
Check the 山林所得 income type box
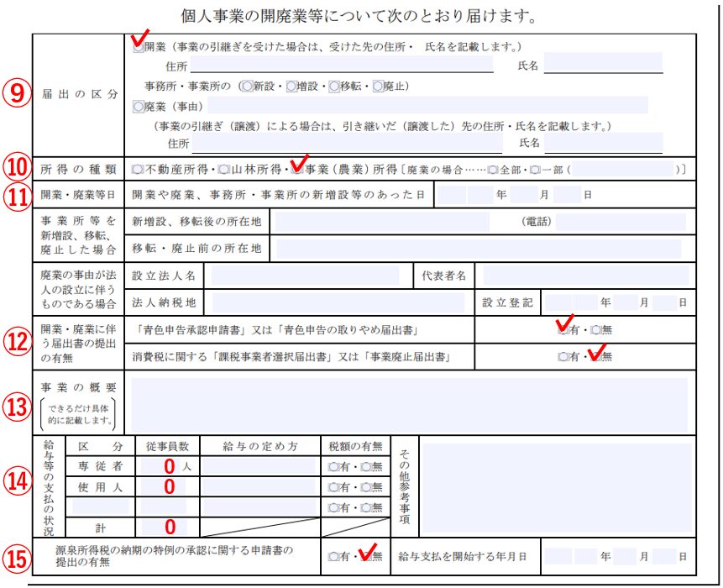coord(223,170)
